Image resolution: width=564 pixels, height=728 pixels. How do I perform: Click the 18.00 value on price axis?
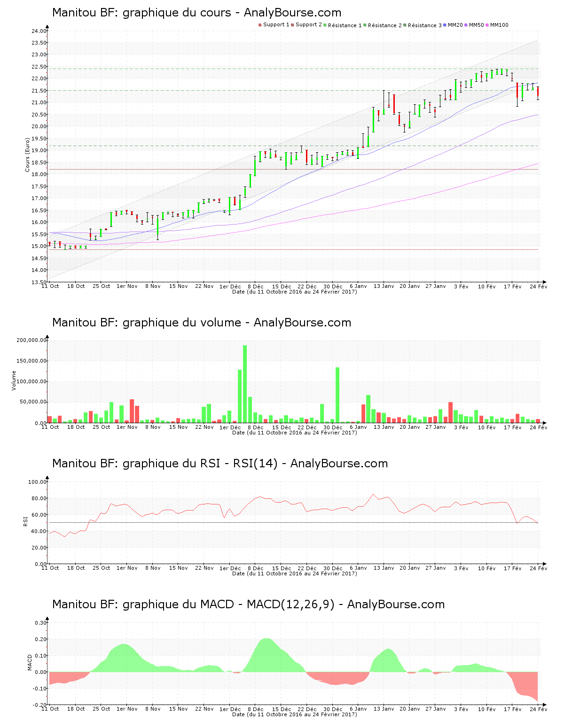pyautogui.click(x=39, y=174)
